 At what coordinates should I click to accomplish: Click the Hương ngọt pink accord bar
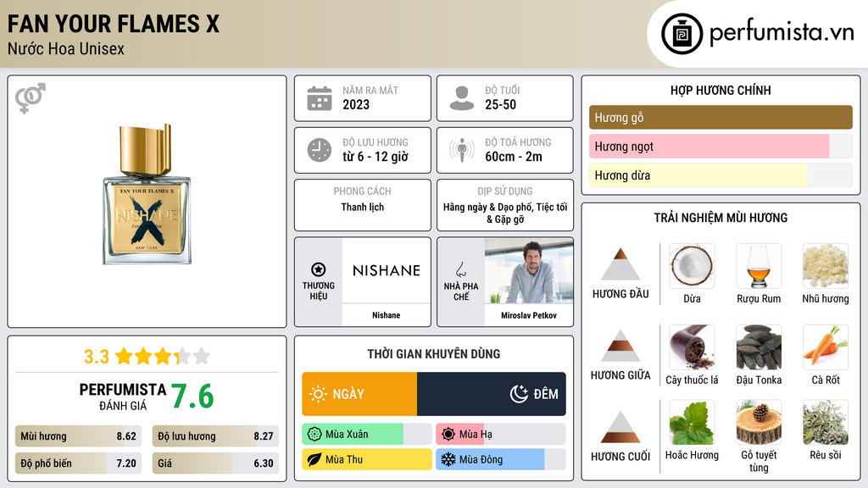click(x=709, y=147)
